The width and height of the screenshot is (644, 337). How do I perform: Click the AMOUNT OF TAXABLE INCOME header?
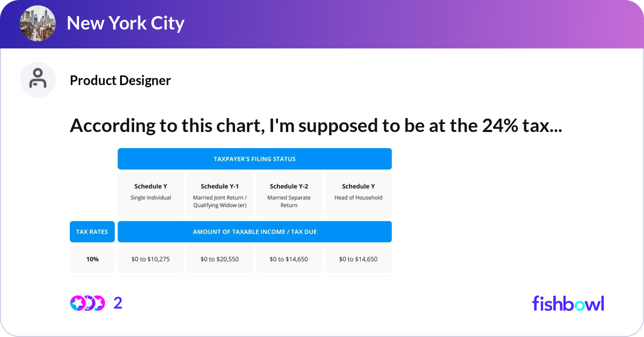click(x=254, y=231)
